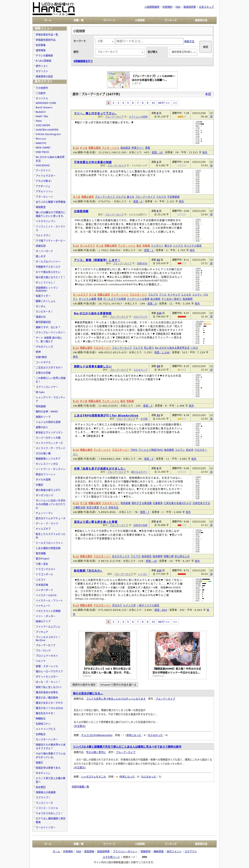
Task: Open ホーム in the top navigation bar
Action: click(48, 20)
